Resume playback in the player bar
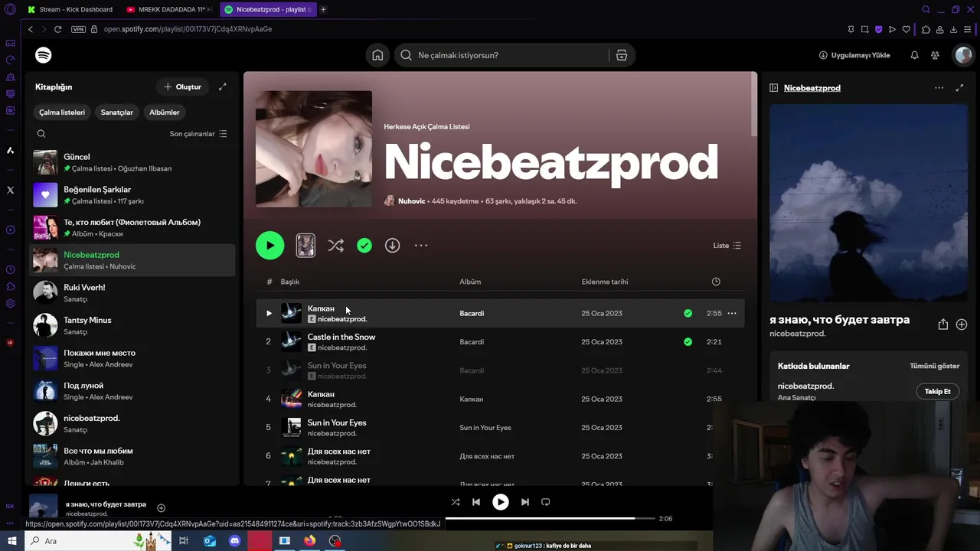The width and height of the screenshot is (980, 551). tap(500, 502)
